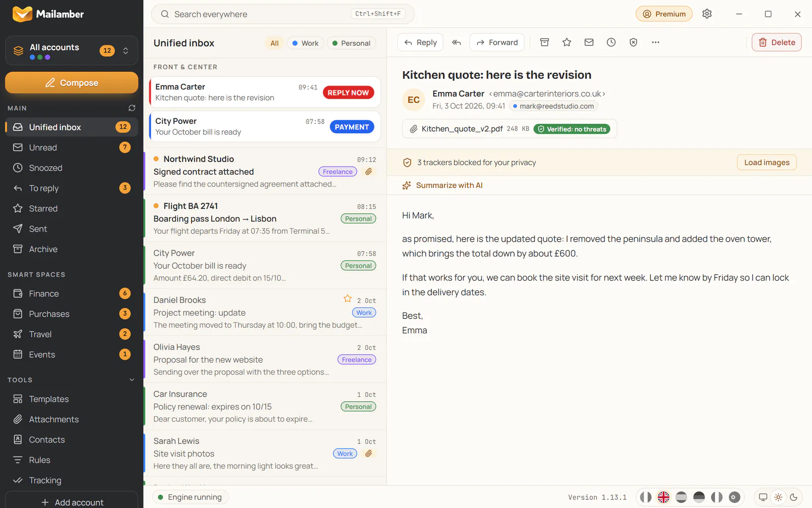Archive the open email via toolbar icon

click(x=545, y=43)
